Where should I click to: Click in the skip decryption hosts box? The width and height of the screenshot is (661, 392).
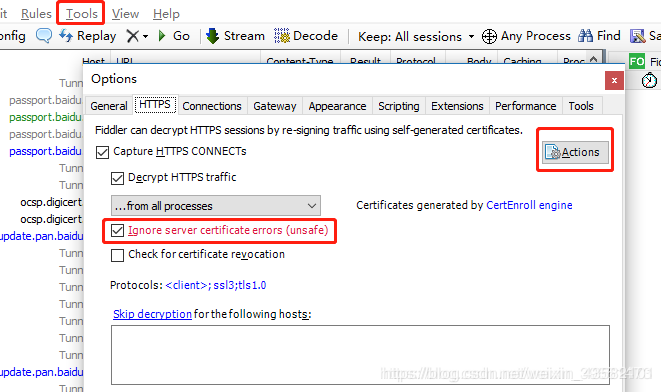[360, 355]
